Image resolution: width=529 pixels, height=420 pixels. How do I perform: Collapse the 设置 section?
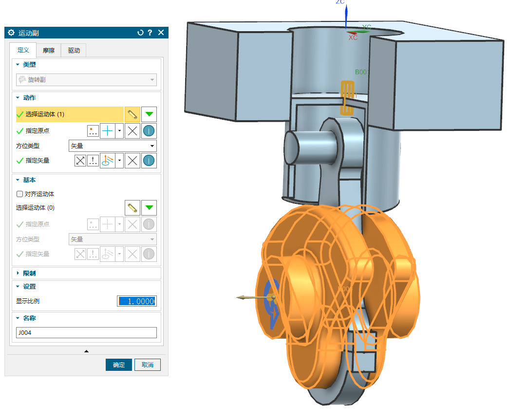click(18, 287)
